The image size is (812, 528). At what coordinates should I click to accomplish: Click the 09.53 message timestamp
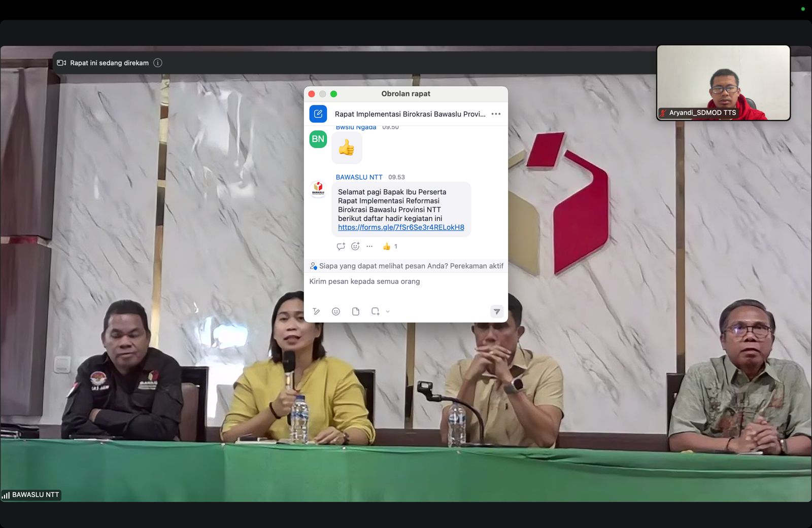click(x=396, y=177)
